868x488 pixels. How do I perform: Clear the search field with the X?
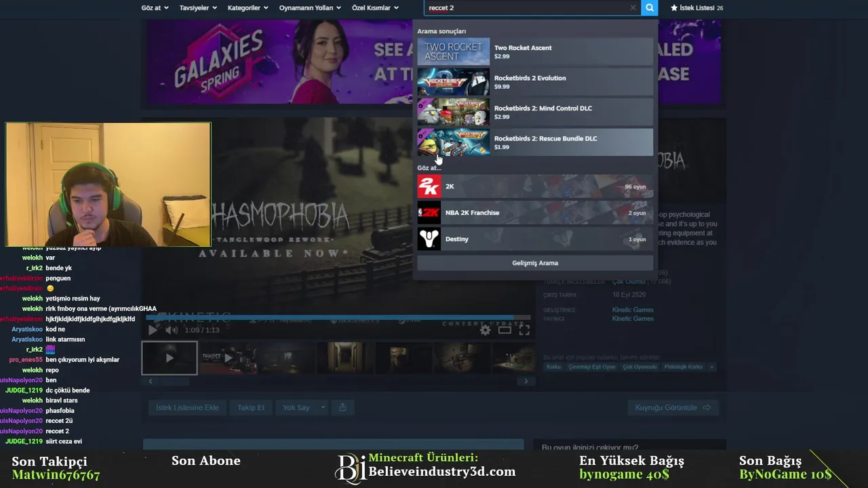(x=633, y=7)
